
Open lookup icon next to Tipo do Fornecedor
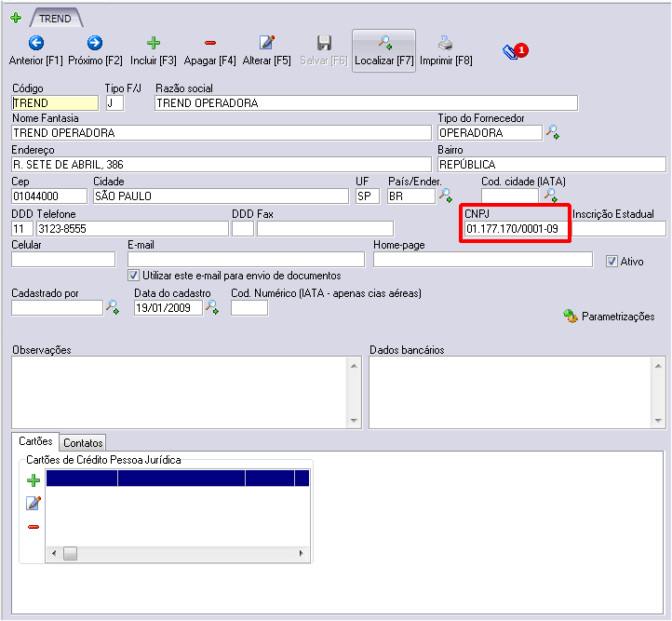pos(553,132)
